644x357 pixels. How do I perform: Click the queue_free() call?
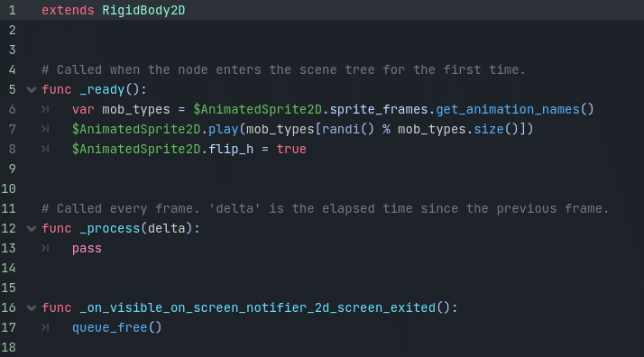pyautogui.click(x=117, y=327)
